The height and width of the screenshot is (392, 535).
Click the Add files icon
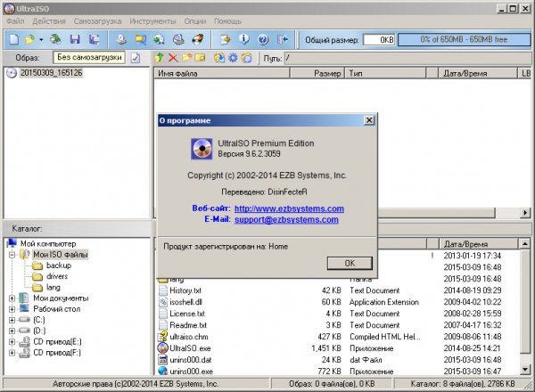pyautogui.click(x=219, y=58)
